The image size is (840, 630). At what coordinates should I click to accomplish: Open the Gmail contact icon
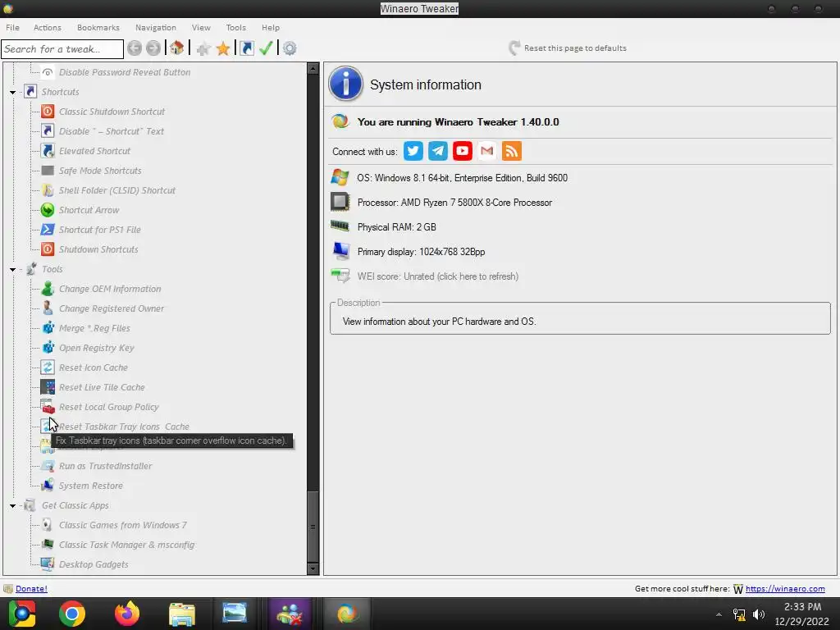pos(487,151)
